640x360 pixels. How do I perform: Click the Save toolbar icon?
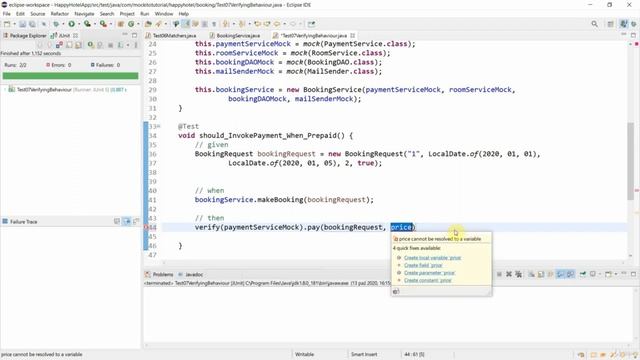(x=22, y=24)
